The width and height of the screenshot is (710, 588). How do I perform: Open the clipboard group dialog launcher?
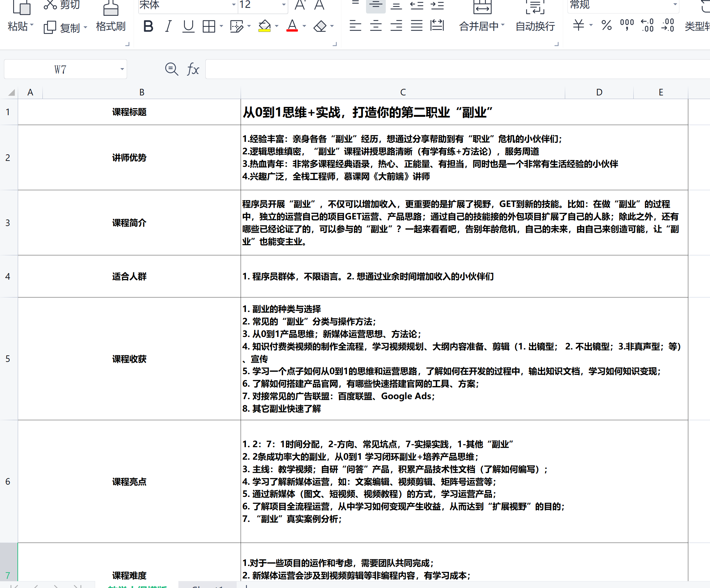click(127, 44)
